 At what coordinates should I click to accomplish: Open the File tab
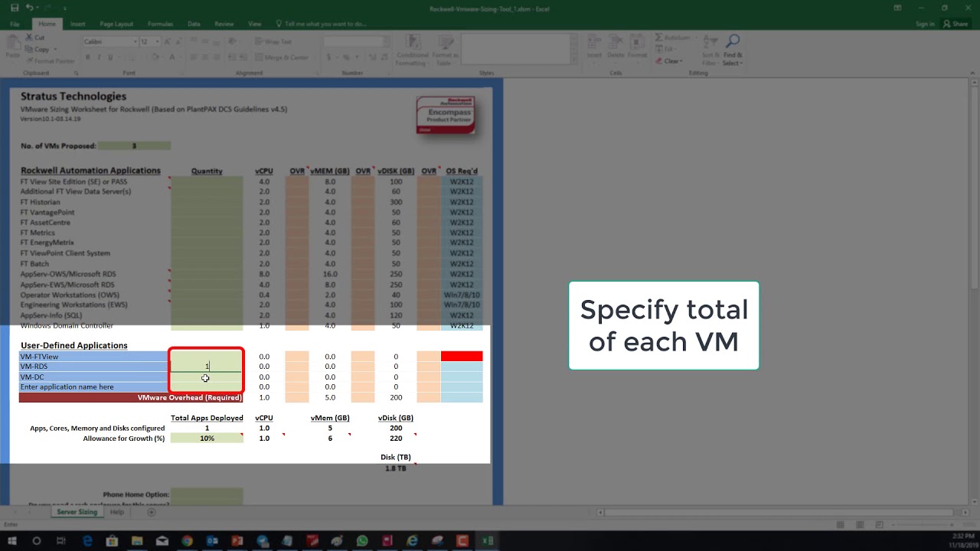15,24
